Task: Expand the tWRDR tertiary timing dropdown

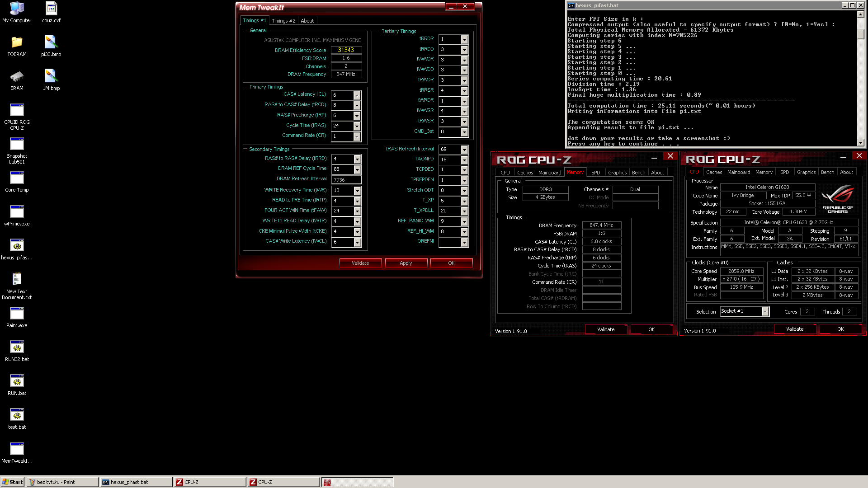Action: pyautogui.click(x=464, y=101)
